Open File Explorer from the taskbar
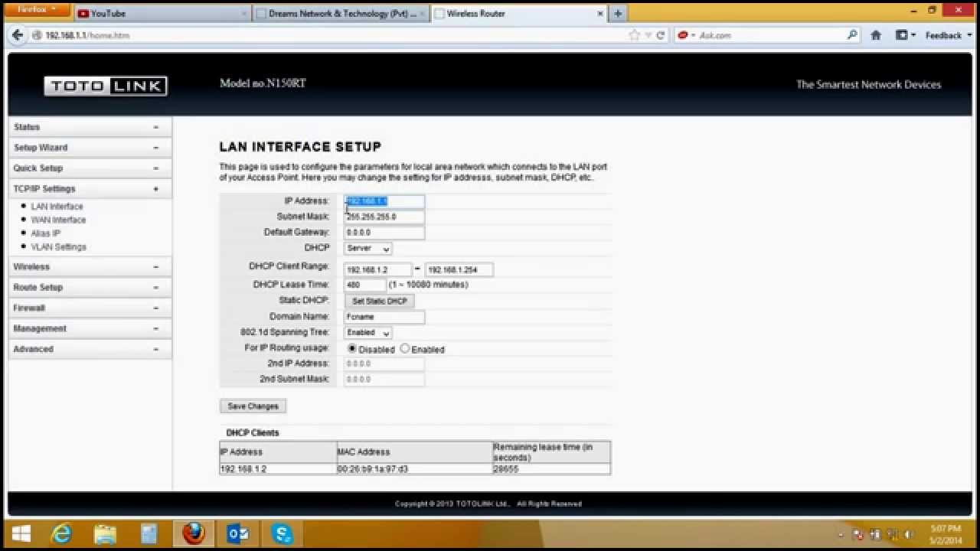The image size is (980, 551). coord(106,533)
